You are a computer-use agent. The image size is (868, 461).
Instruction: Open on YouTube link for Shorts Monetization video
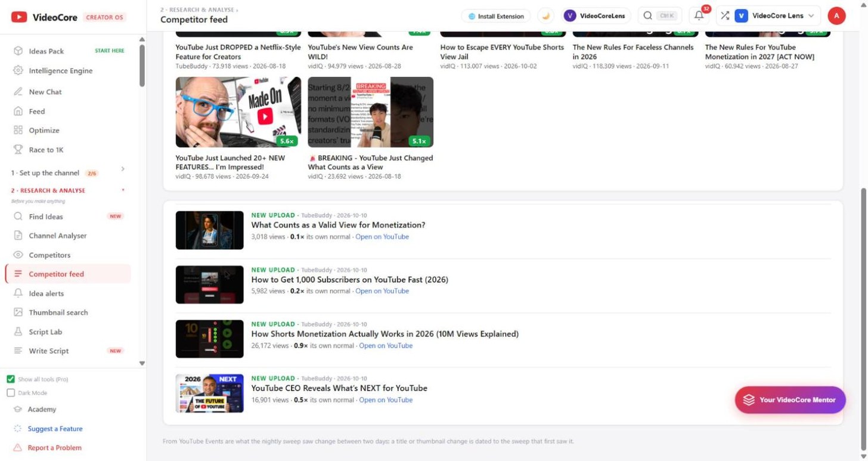click(386, 345)
